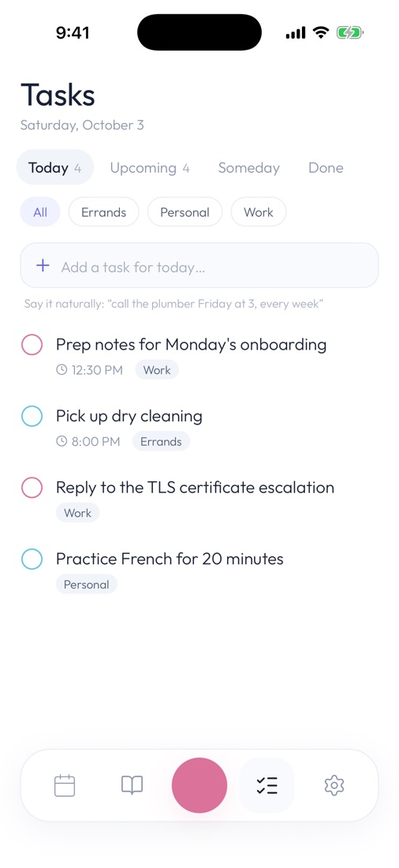Tap the clock icon beside 8:00 PM

pos(62,441)
